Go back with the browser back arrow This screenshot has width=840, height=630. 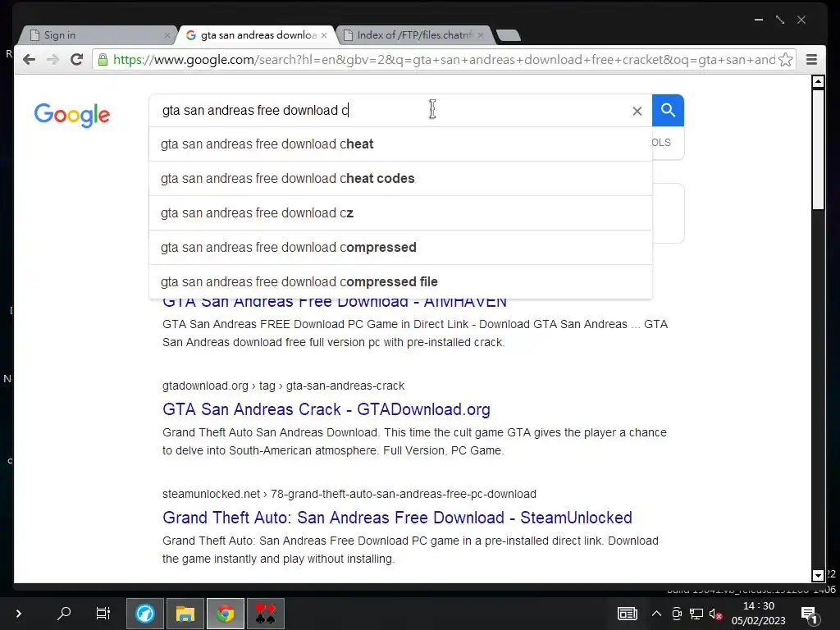pyautogui.click(x=29, y=59)
